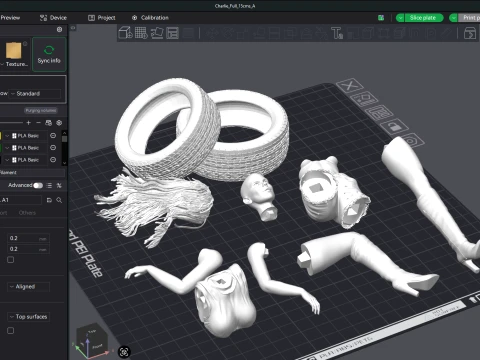
Task: Collapse the sidebar with corner icon
Action: click(x=73, y=28)
